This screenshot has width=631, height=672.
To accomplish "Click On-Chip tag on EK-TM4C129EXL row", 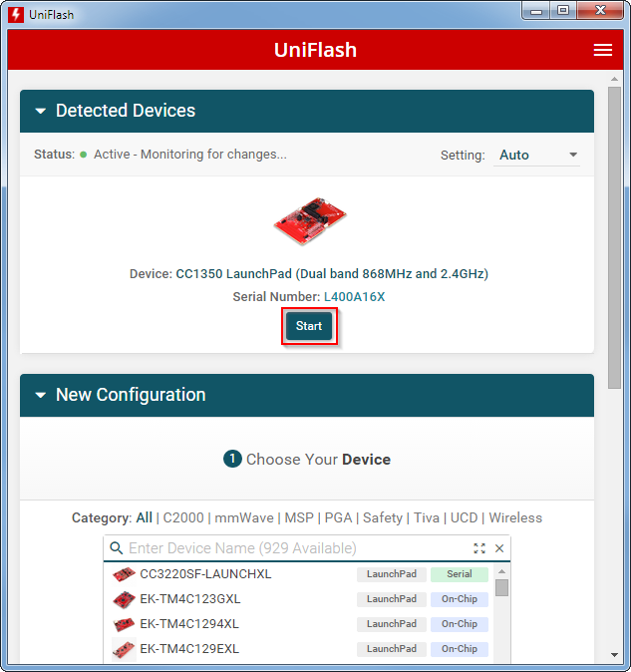I will pos(460,649).
